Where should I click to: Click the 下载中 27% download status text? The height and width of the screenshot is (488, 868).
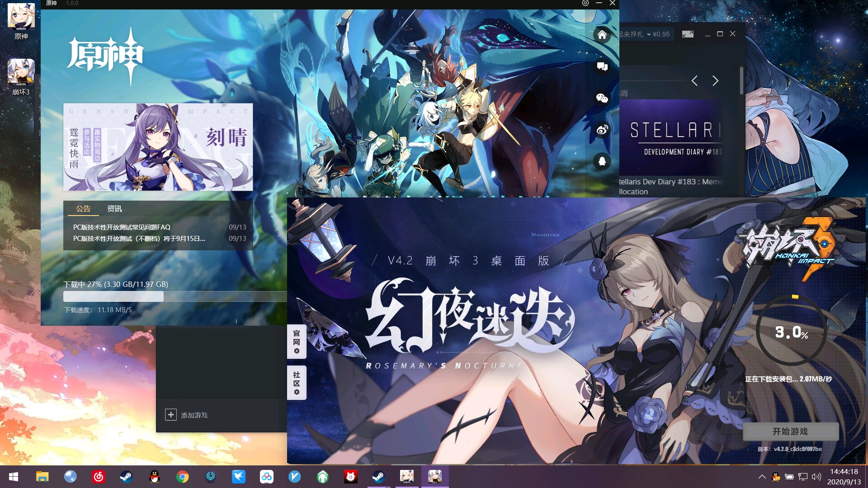click(116, 284)
